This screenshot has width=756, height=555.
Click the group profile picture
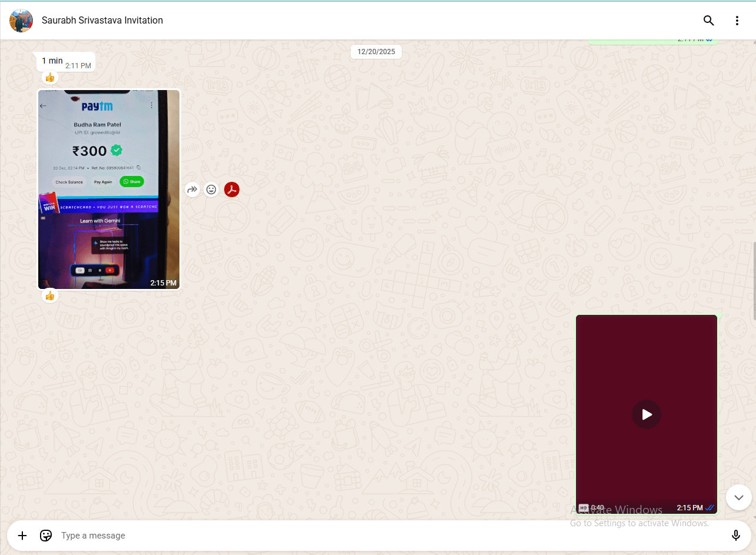pos(21,21)
